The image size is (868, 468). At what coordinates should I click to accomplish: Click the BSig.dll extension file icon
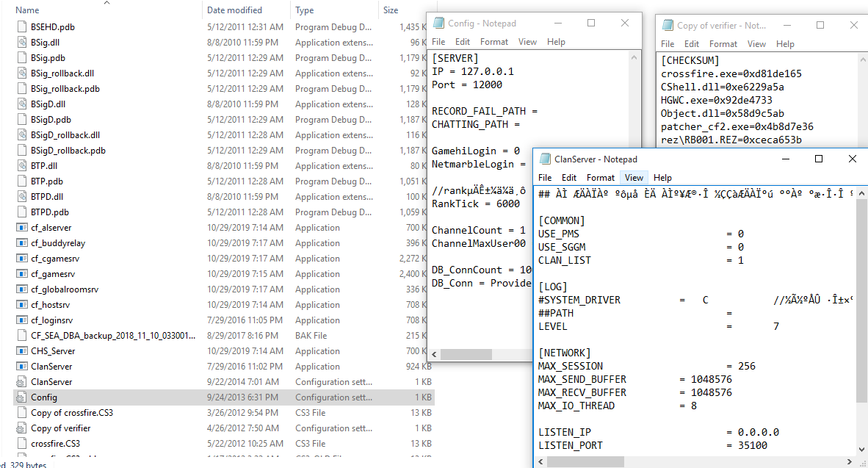(x=22, y=42)
